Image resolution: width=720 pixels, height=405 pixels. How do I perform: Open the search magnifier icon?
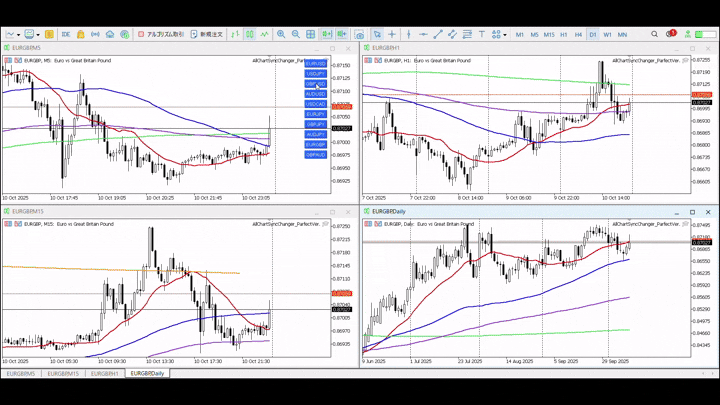(654, 34)
